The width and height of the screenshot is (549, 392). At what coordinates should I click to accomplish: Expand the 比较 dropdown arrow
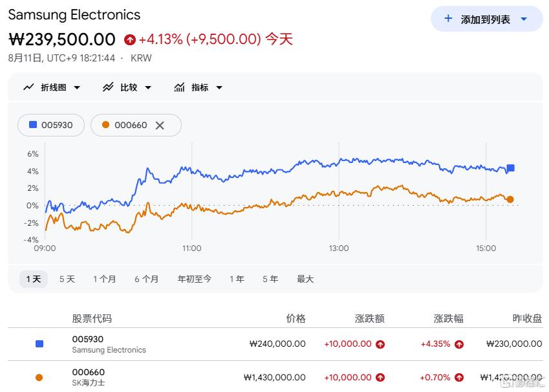point(148,87)
